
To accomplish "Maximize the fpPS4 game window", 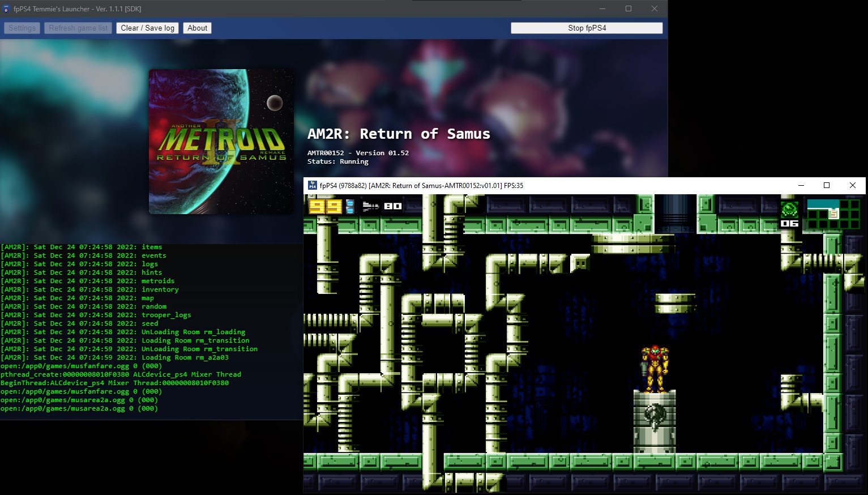I will [827, 185].
